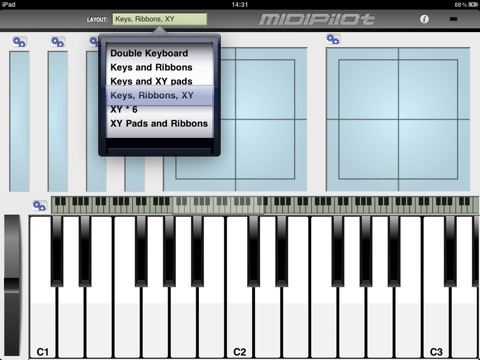This screenshot has width=480, height=360.
Task: Tap the info icon in top bar
Action: coord(424,19)
